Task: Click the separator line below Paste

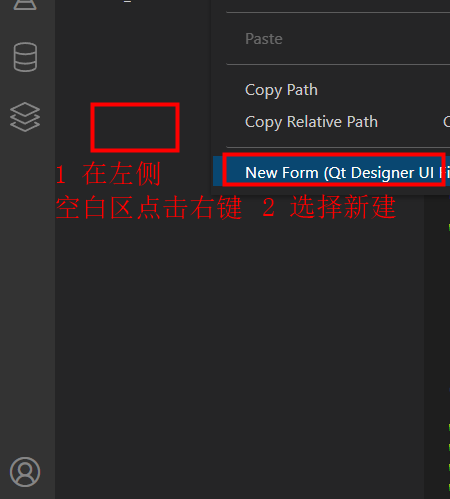Action: point(338,64)
